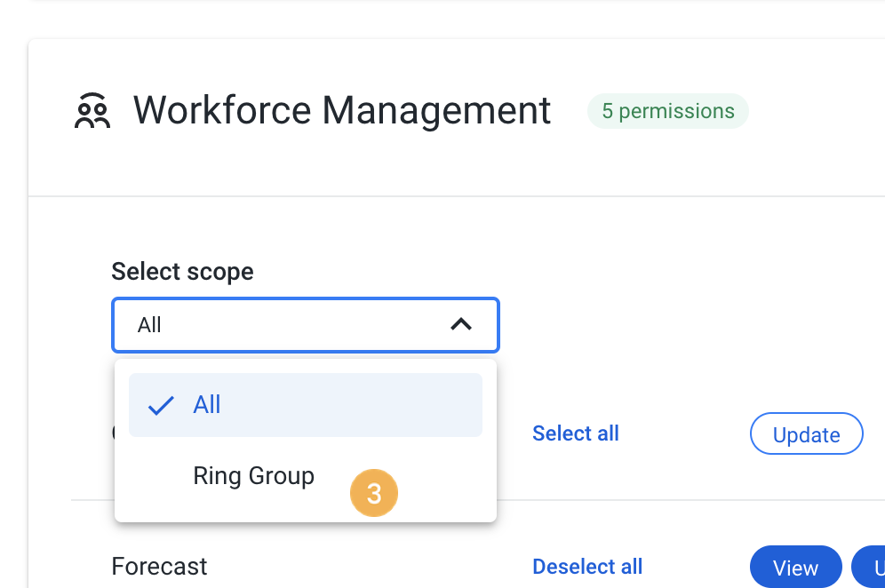This screenshot has width=885, height=588.
Task: Click the selected value All inside the scope field
Action: (x=149, y=325)
